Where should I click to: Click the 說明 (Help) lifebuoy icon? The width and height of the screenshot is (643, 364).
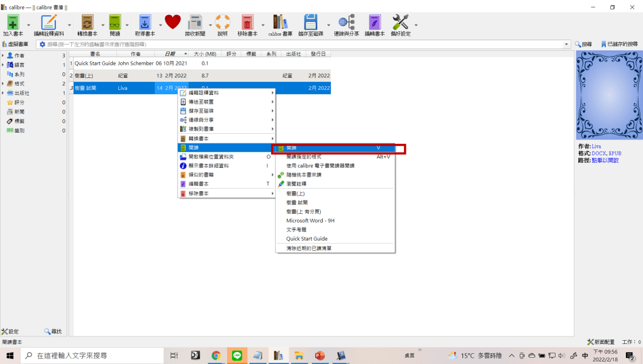click(x=223, y=23)
